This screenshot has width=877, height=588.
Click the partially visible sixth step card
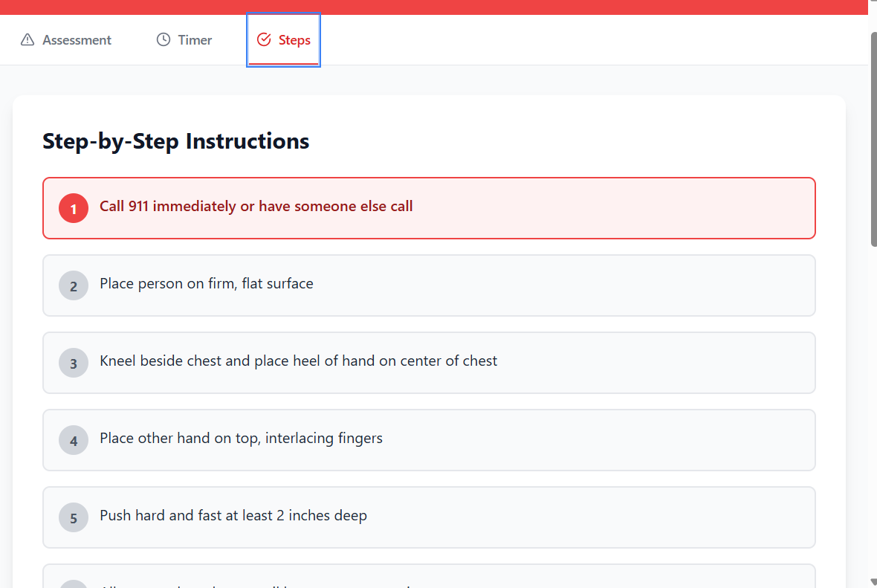pos(429,576)
